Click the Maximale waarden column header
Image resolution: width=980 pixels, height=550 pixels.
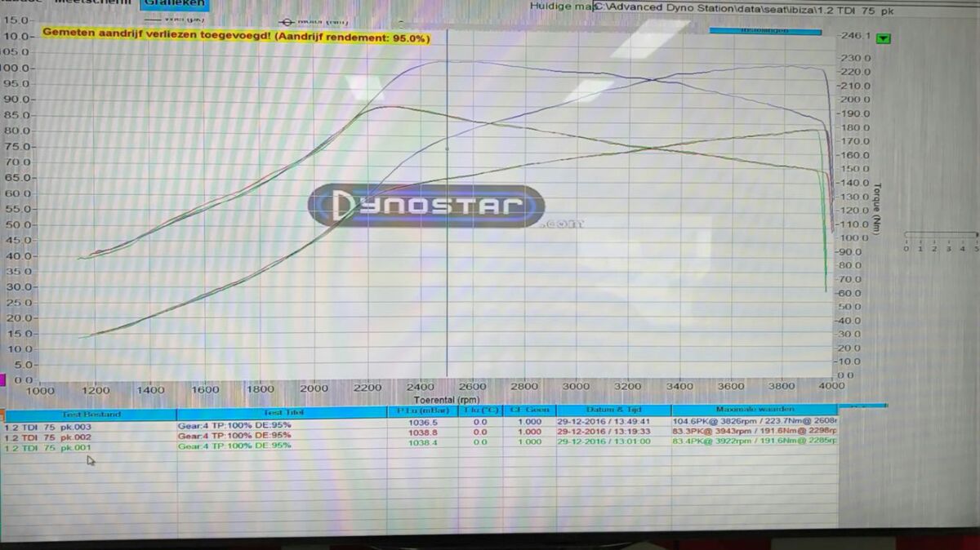tap(754, 410)
